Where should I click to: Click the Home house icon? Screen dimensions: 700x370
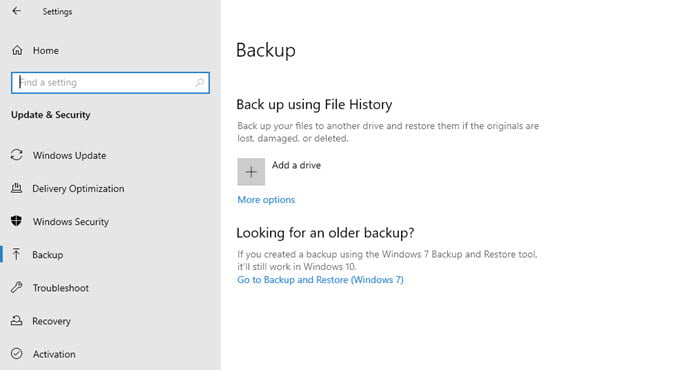point(17,50)
